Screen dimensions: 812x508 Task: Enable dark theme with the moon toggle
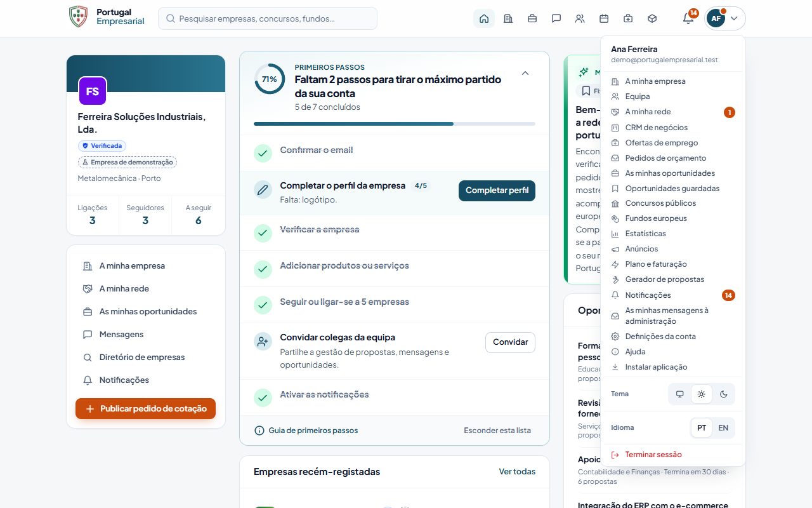(x=723, y=394)
